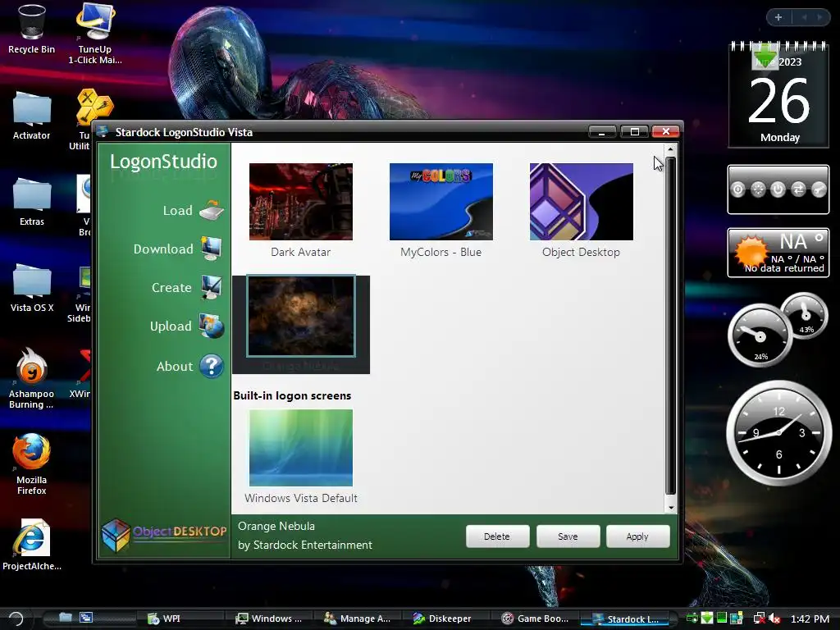This screenshot has height=630, width=840.
Task: Click the calendar gadget showing 26 Monday
Action: 778,95
